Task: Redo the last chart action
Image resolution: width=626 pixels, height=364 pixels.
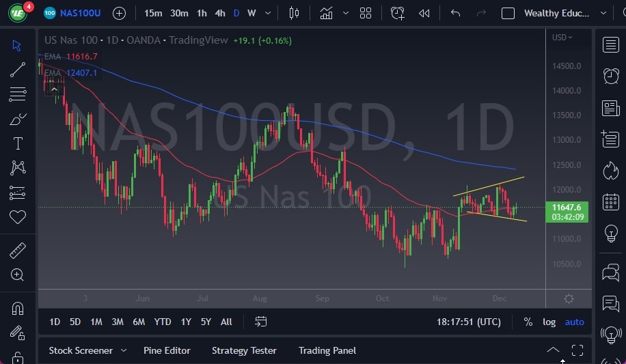Action: [481, 13]
